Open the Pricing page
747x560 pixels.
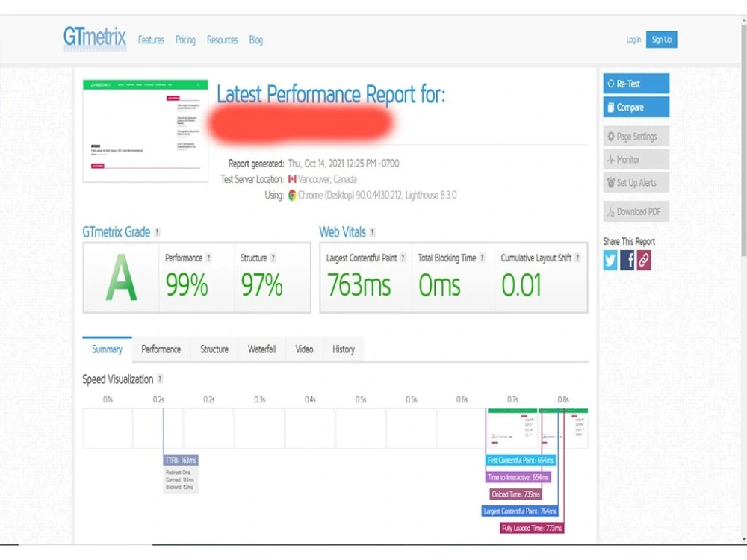point(185,40)
